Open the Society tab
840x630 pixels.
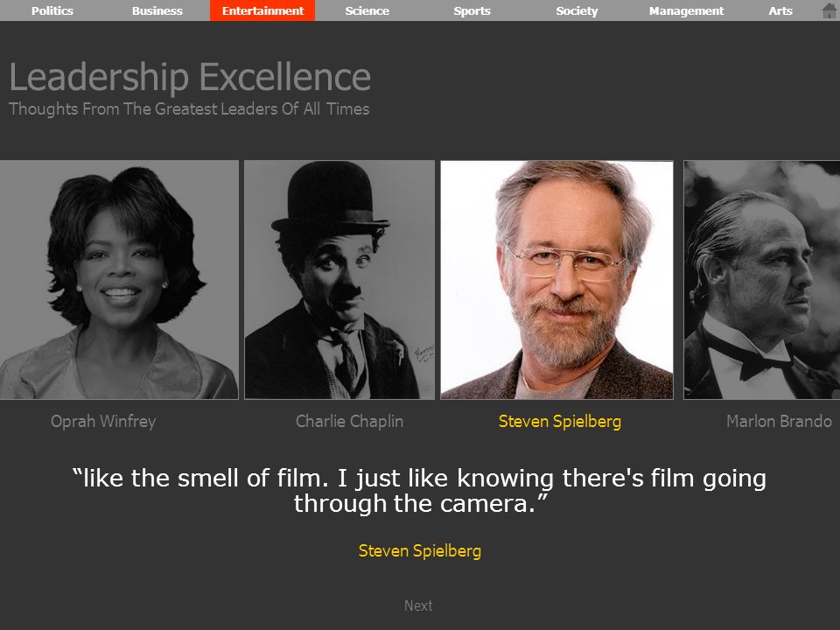577,10
